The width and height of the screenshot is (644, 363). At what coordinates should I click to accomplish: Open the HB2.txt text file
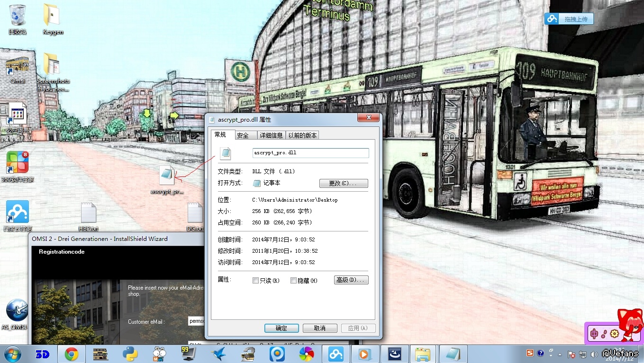[89, 213]
